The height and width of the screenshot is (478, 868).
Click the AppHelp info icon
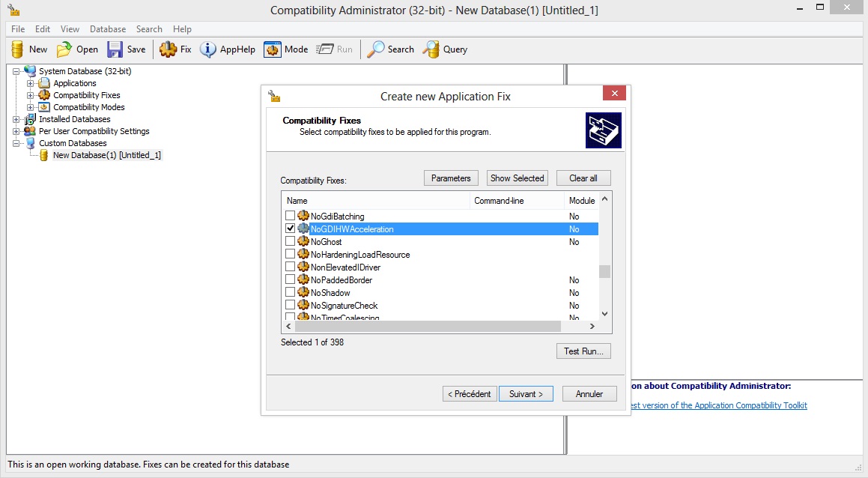(x=207, y=49)
